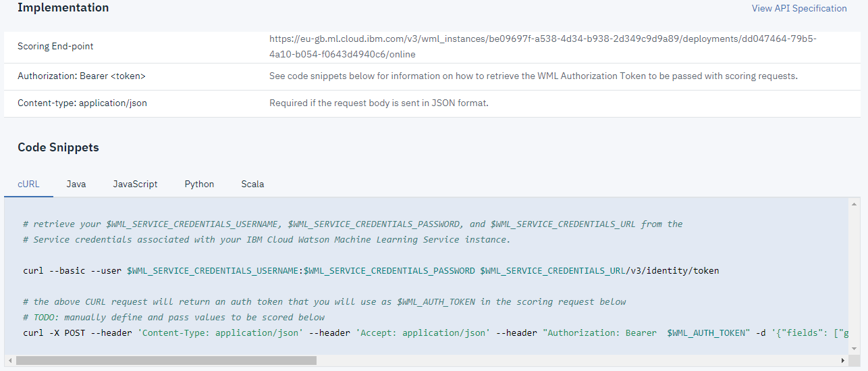Viewport: 868px width, 371px height.
Task: Click the horizontal scrollbar left arrow
Action: pyautogui.click(x=9, y=361)
